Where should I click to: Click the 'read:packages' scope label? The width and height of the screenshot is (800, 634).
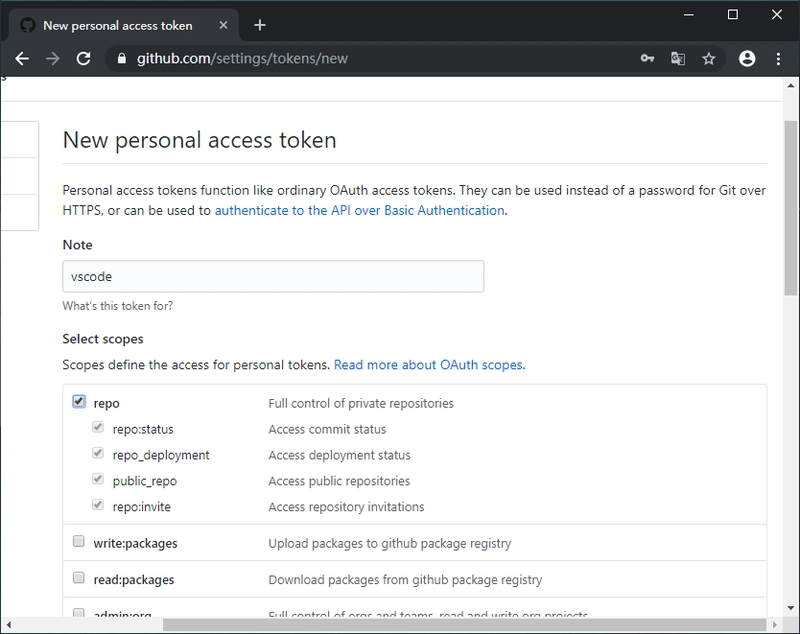pos(134,580)
